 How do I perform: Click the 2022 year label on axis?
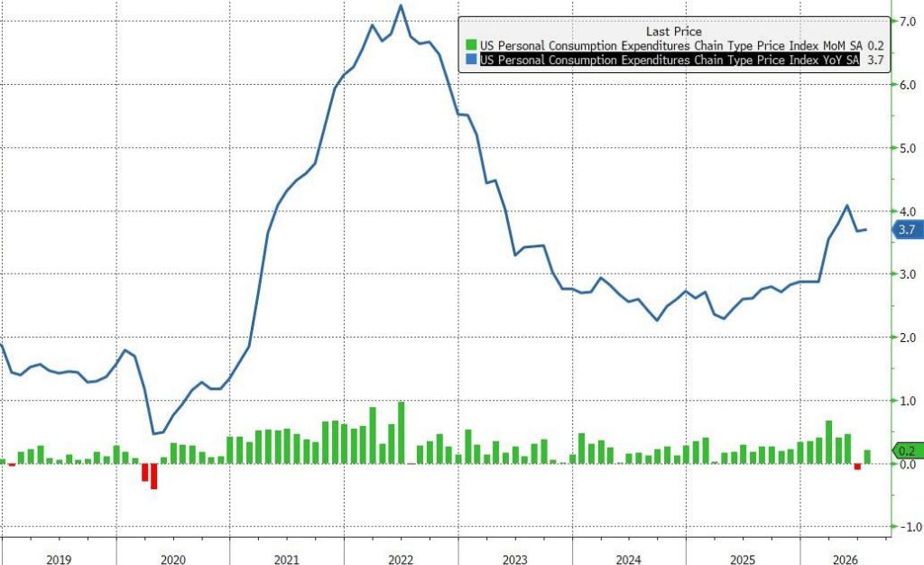401,559
